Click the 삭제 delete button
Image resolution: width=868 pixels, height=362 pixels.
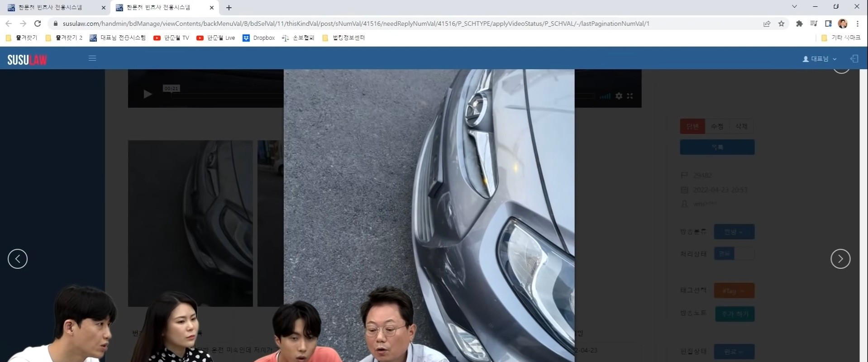[741, 126]
